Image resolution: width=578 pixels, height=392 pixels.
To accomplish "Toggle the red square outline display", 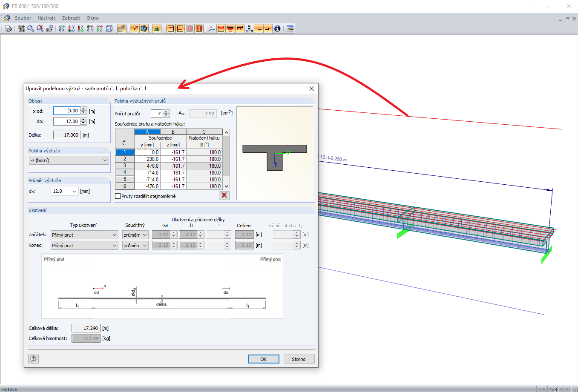I will 190,29.
